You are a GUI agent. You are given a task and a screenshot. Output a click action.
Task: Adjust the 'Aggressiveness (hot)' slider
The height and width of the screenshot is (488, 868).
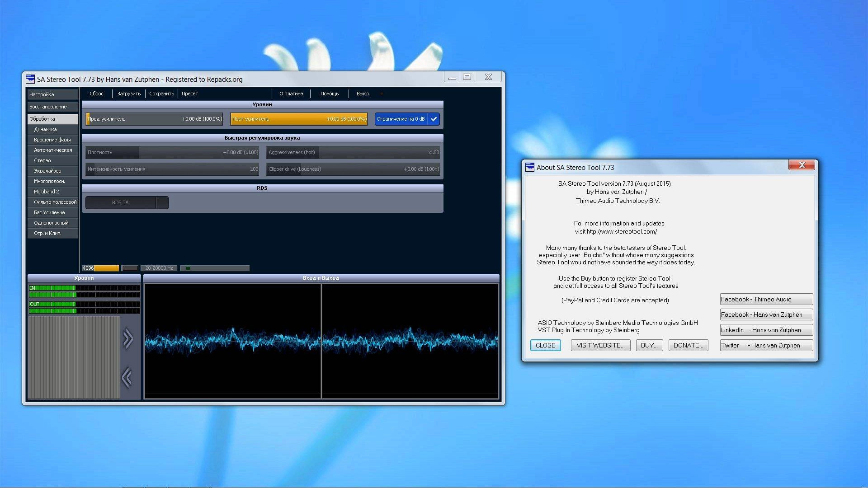pos(353,152)
